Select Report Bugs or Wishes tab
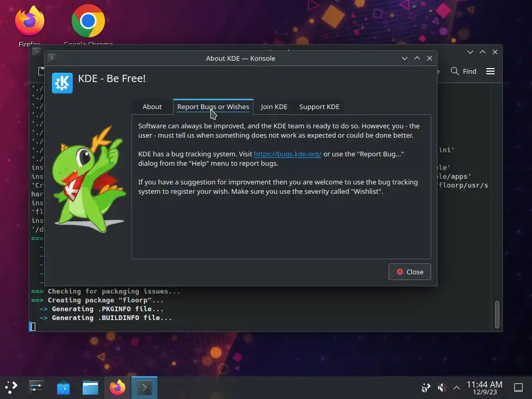The width and height of the screenshot is (532, 399). point(213,107)
